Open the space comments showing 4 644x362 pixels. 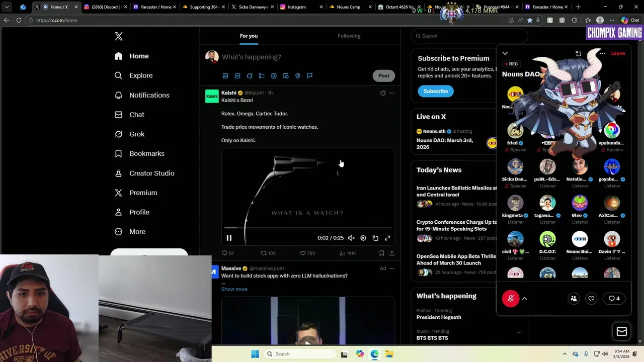[x=614, y=299]
